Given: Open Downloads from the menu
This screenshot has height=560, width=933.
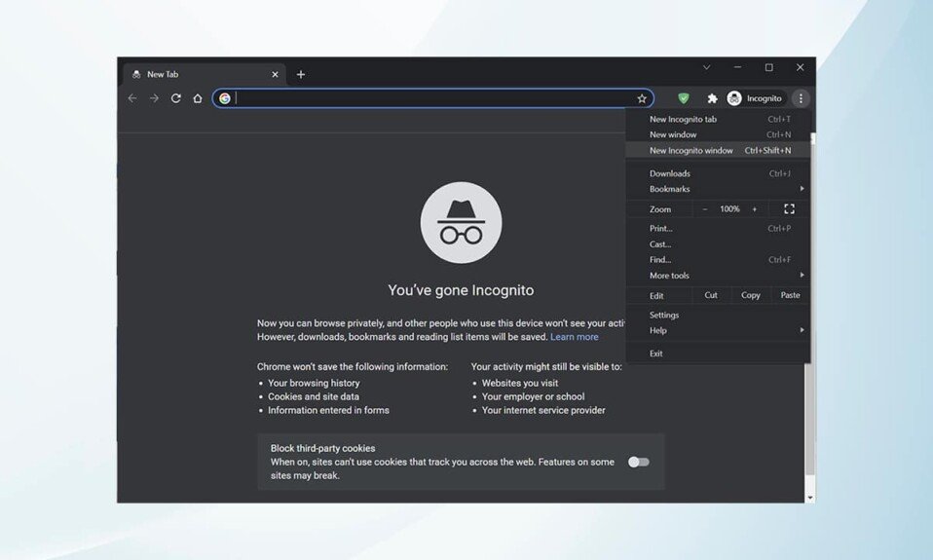Looking at the screenshot, I should pyautogui.click(x=670, y=173).
